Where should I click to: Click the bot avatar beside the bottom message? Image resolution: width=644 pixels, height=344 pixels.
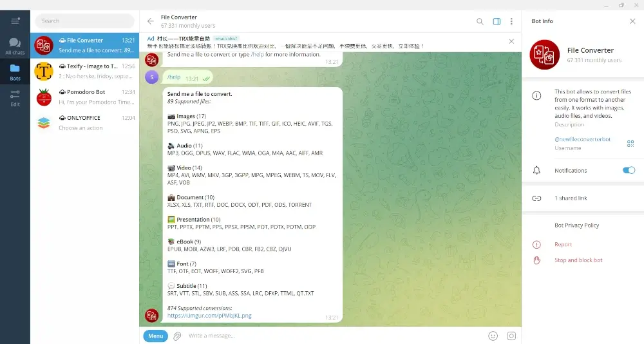(151, 316)
